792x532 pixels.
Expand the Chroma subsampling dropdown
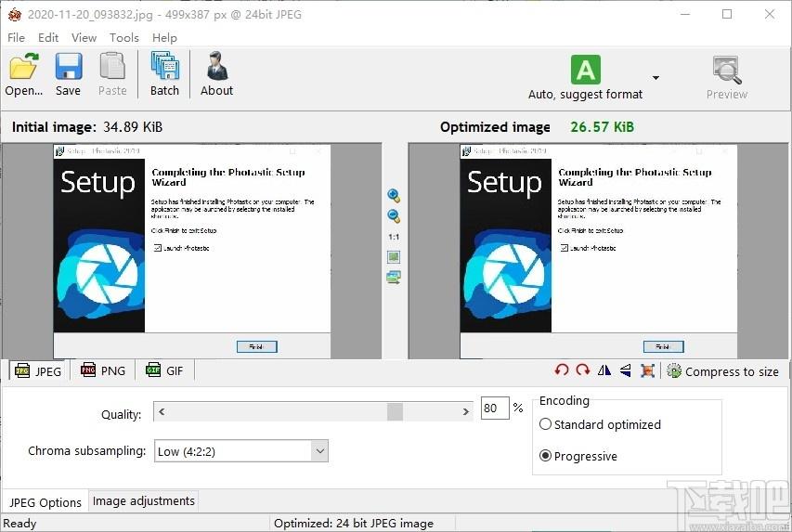point(319,451)
